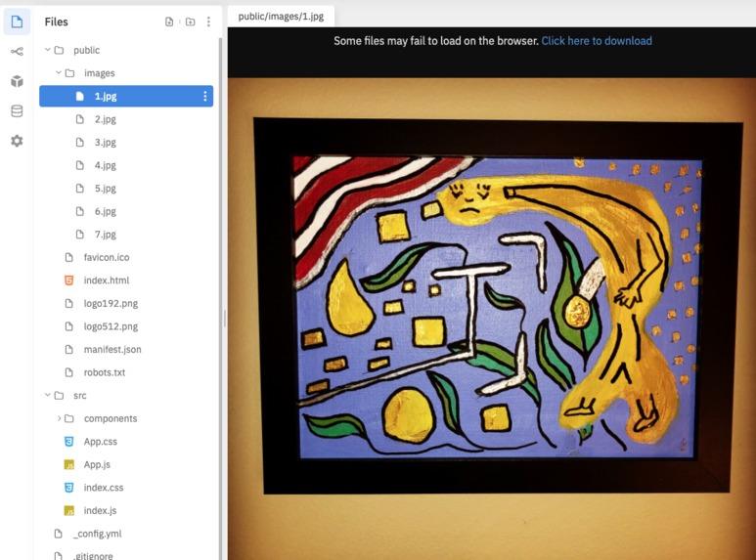Open the database icon in sidebar
The height and width of the screenshot is (560, 756).
pyautogui.click(x=17, y=110)
